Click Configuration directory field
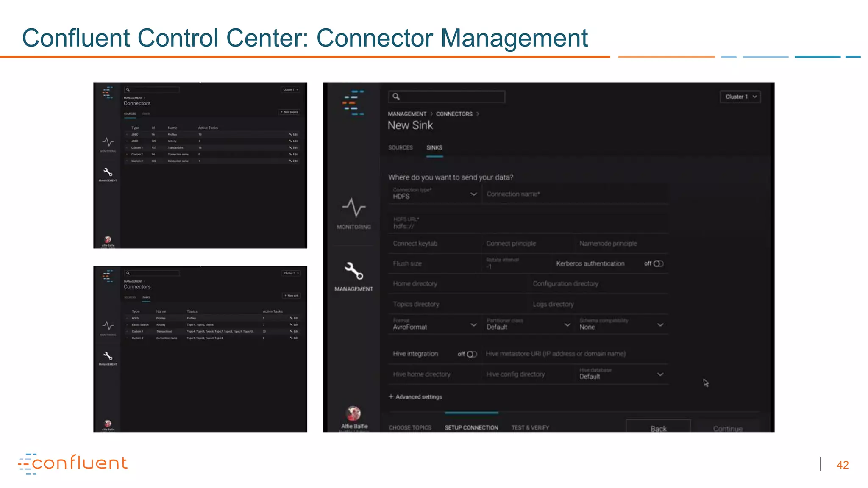 (598, 283)
